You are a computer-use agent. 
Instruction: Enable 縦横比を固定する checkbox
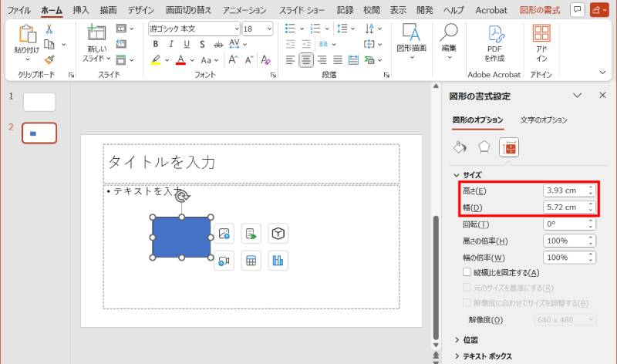coord(467,272)
